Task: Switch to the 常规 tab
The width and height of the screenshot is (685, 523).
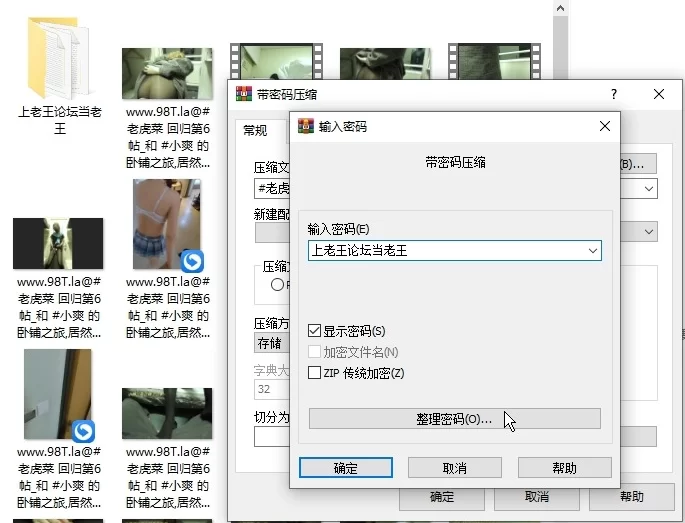Action: point(255,130)
